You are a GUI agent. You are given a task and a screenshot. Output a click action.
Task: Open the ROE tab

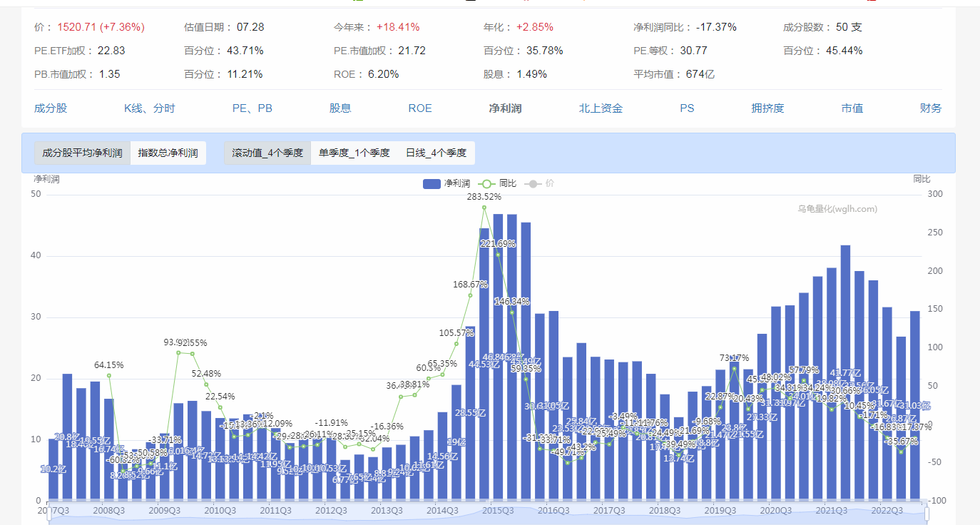click(x=420, y=108)
